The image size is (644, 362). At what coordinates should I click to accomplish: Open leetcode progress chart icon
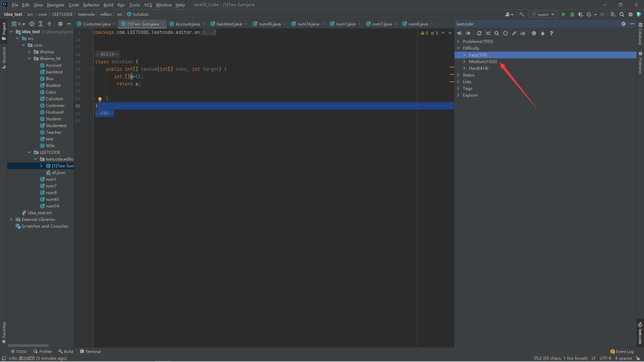click(523, 33)
